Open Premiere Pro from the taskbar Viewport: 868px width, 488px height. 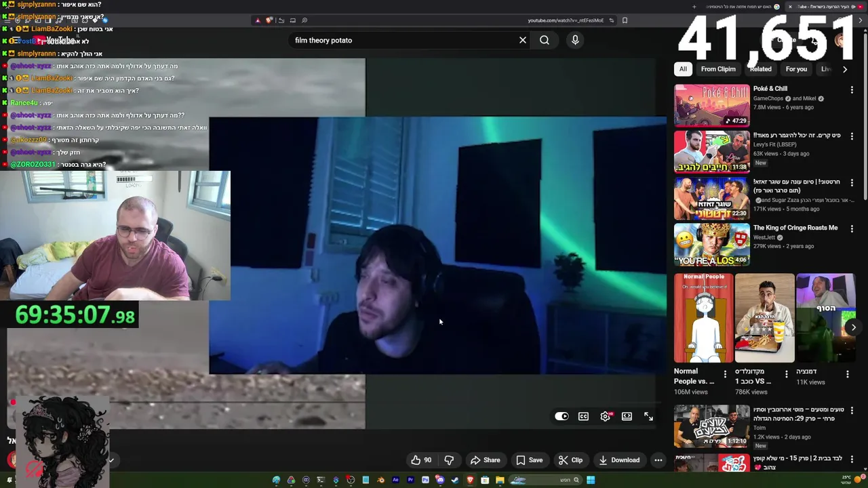click(410, 481)
